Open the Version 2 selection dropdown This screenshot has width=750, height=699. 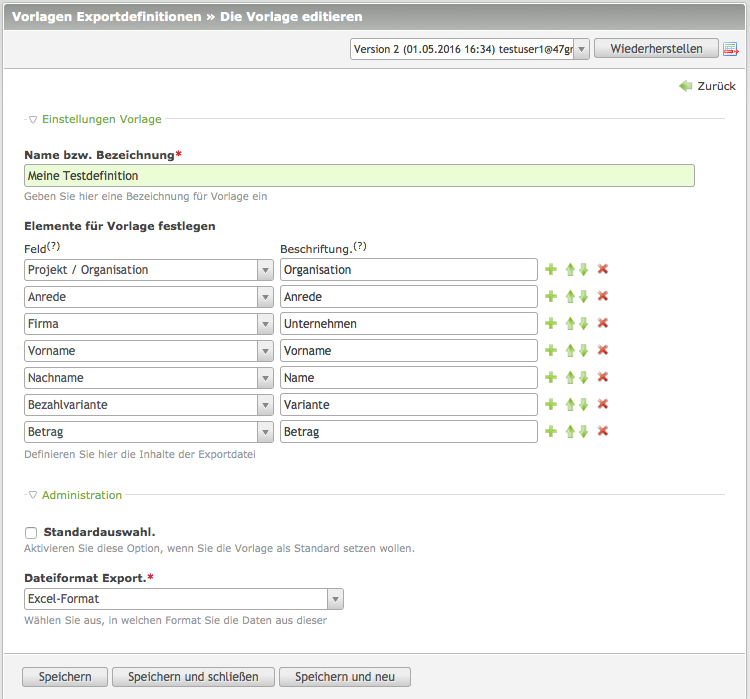point(469,49)
